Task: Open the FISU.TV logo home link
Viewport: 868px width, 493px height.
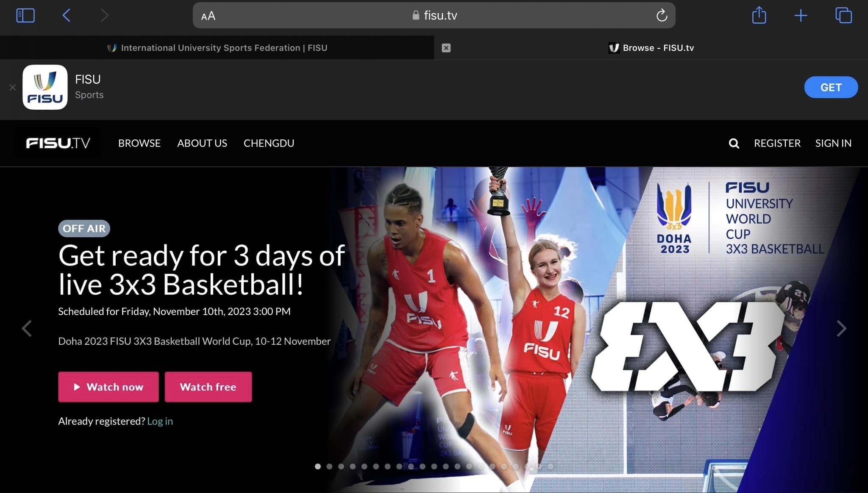Action: coord(58,143)
